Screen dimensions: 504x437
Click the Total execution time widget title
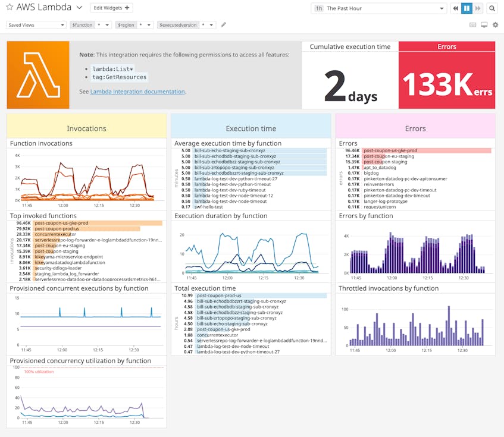coord(205,288)
